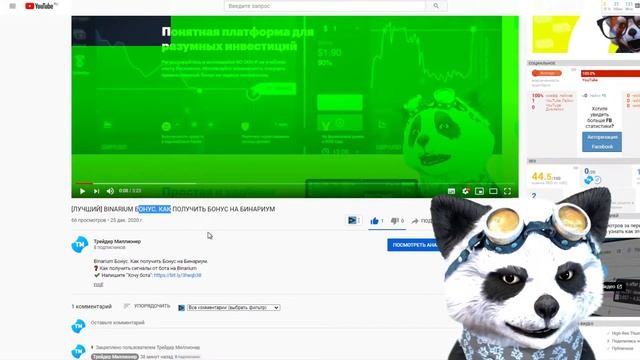Click the subscriber count under channel name
This screenshot has width=640, height=360.
pos(109,247)
